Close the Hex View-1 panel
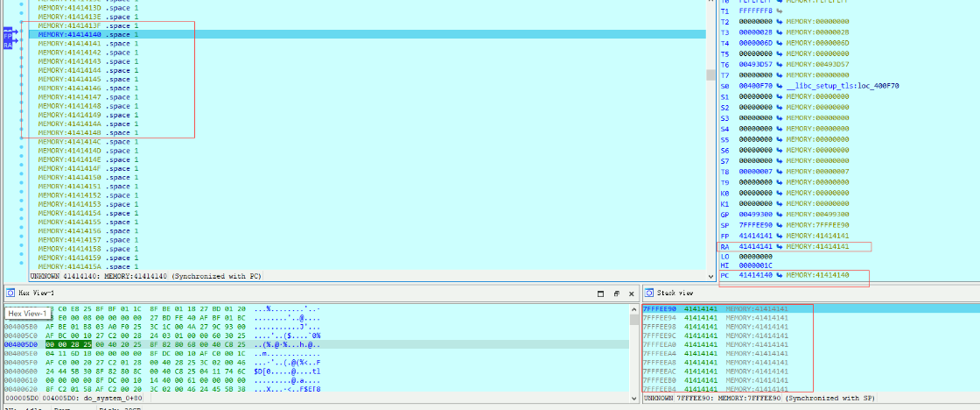980x410 pixels. [x=631, y=293]
